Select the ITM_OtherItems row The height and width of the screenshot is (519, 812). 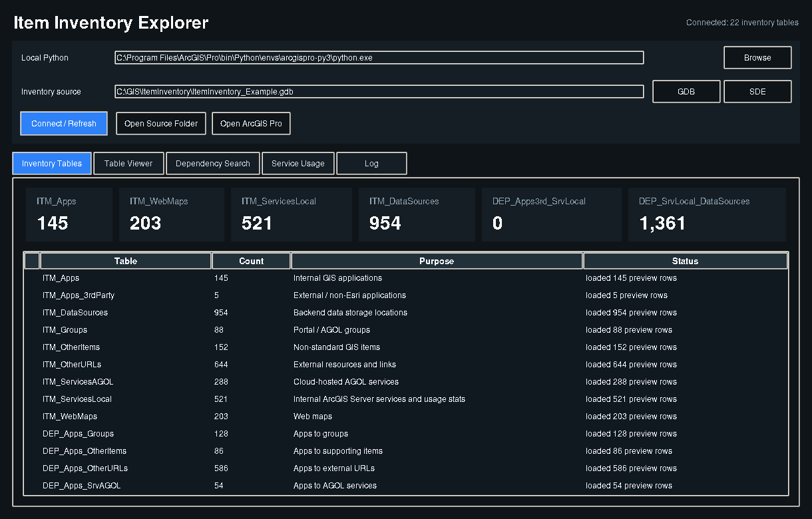tap(406, 347)
